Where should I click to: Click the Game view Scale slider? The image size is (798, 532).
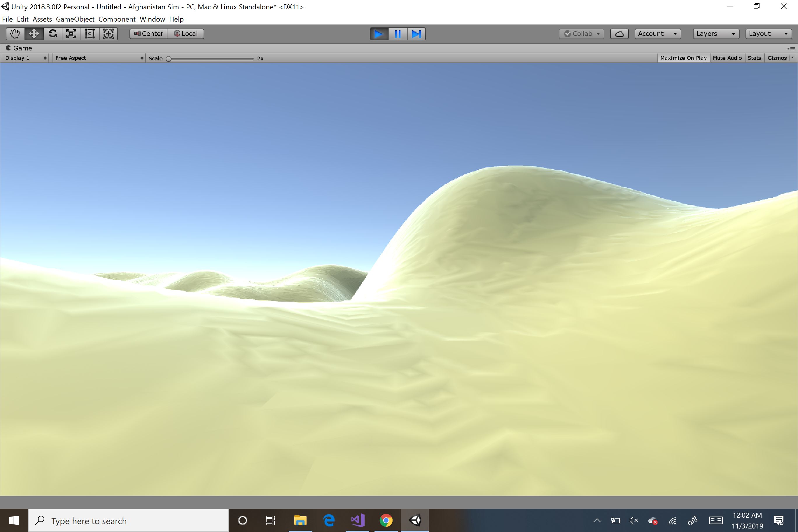click(210, 59)
